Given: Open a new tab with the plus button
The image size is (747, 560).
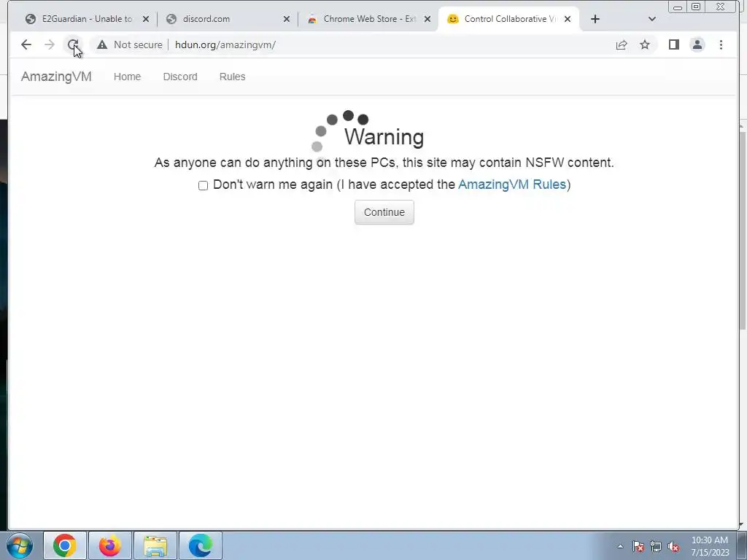Looking at the screenshot, I should click(x=595, y=19).
